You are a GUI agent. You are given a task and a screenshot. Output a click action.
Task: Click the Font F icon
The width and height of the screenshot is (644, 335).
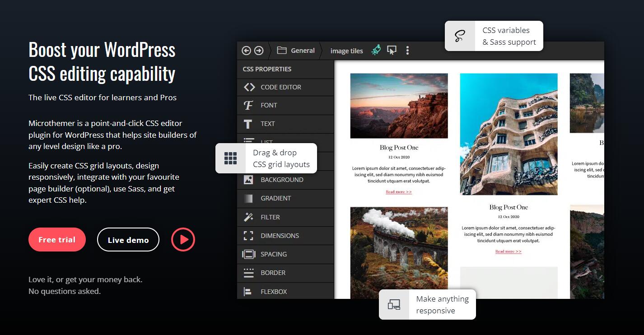[x=248, y=105]
